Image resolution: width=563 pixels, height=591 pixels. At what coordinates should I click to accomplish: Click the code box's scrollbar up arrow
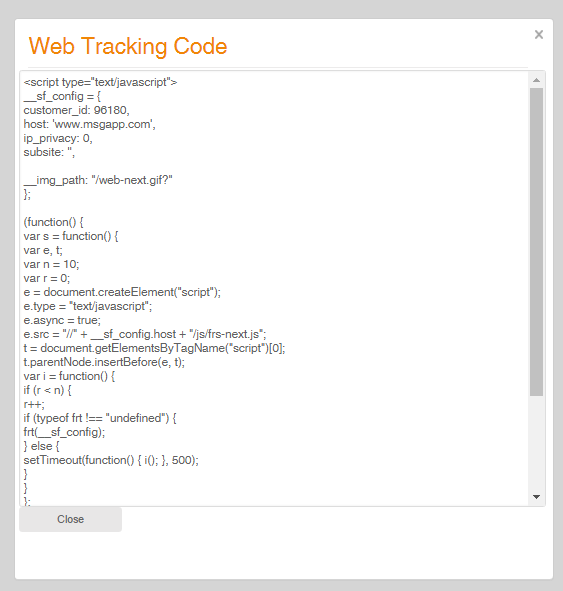point(536,80)
